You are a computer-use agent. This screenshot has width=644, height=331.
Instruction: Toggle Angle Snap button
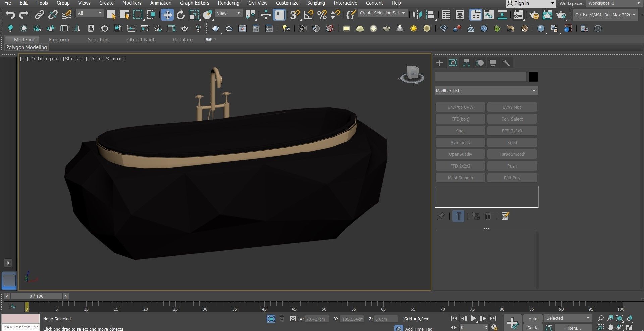coord(308,15)
